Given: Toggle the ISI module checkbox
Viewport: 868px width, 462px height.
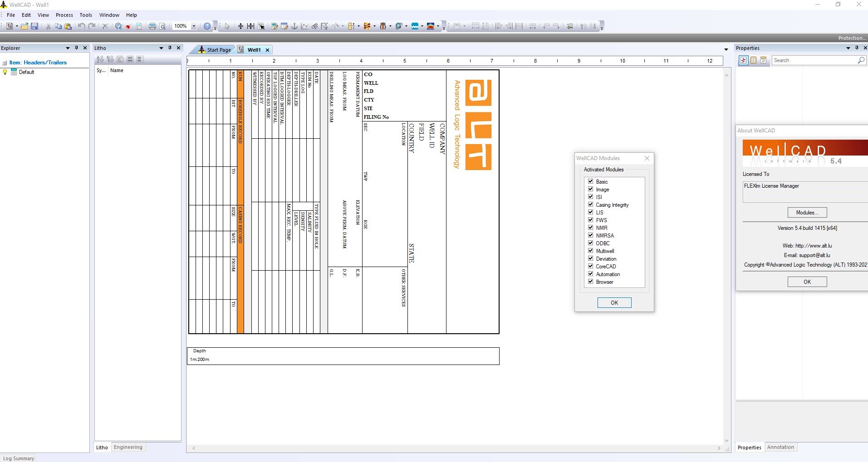Looking at the screenshot, I should [x=590, y=197].
